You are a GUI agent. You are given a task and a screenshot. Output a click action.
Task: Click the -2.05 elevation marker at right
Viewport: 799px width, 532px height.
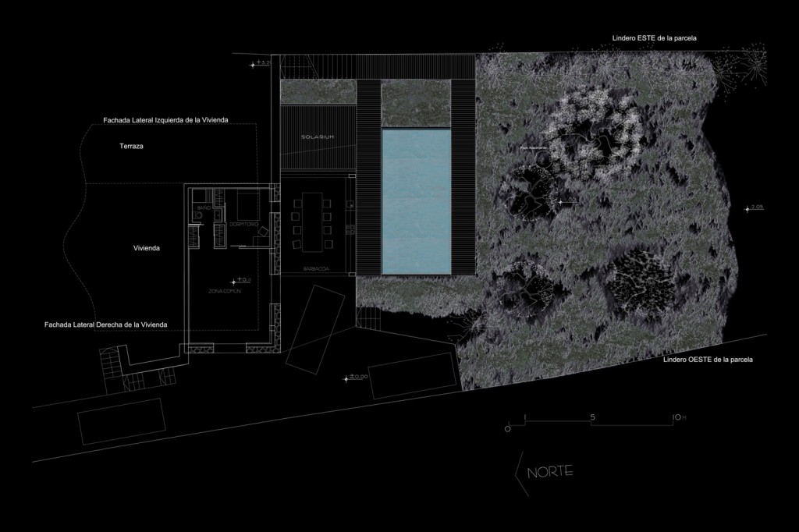(754, 207)
